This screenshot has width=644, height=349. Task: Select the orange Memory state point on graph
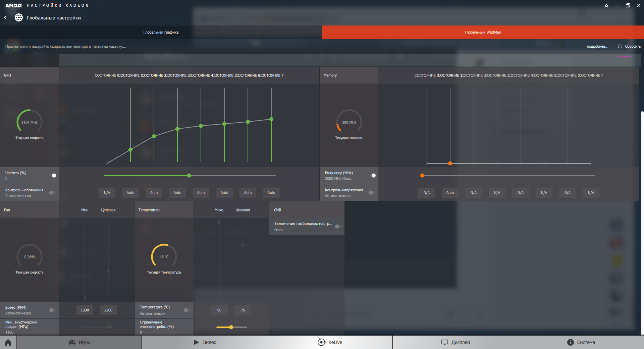click(450, 163)
